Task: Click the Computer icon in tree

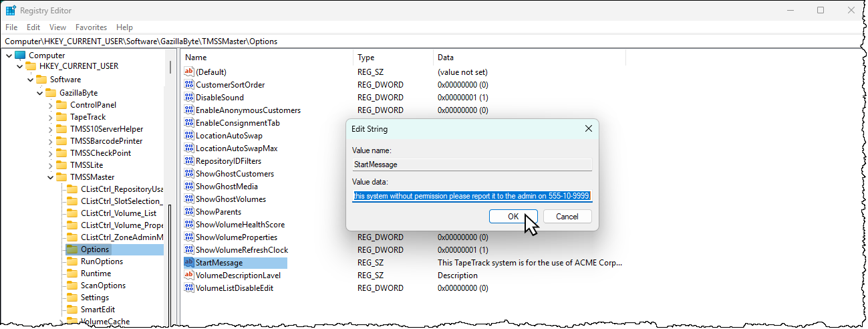Action: tap(19, 55)
